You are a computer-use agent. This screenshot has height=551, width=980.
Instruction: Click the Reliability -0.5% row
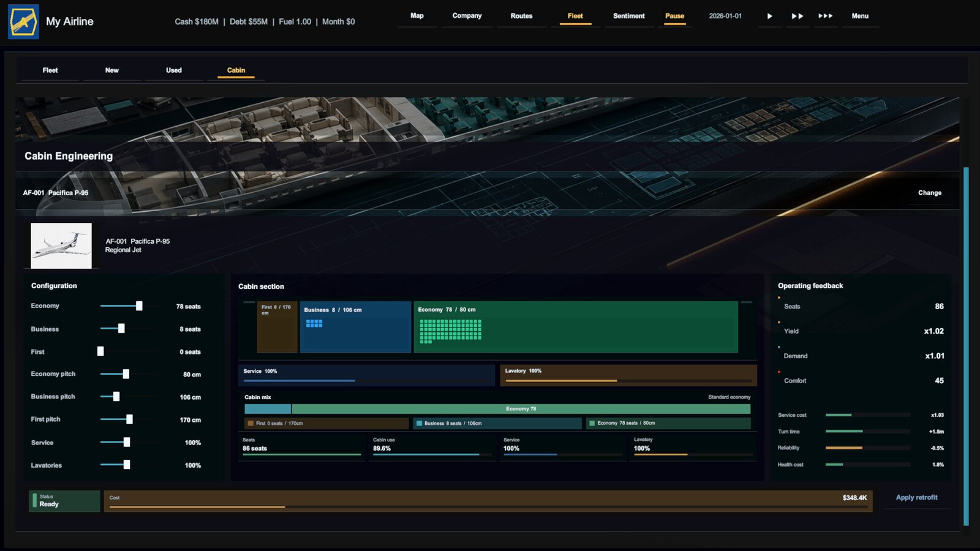tap(861, 448)
